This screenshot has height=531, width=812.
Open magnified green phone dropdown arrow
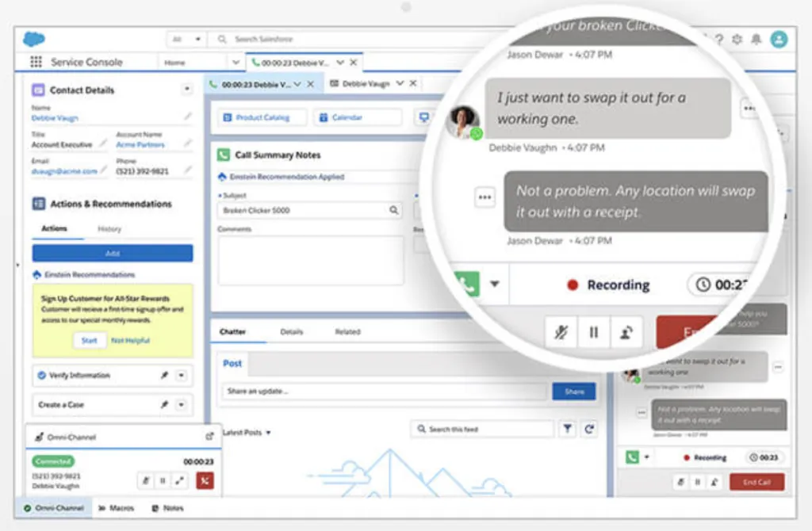click(495, 285)
